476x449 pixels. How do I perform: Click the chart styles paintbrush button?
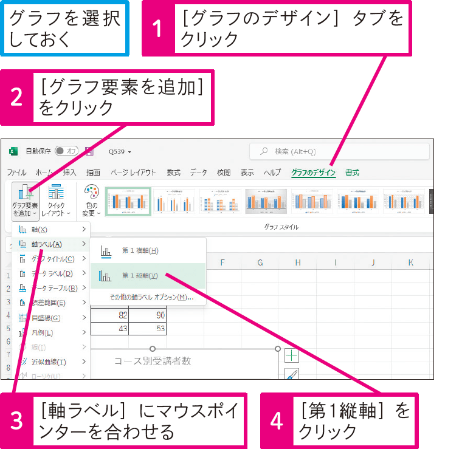(291, 375)
